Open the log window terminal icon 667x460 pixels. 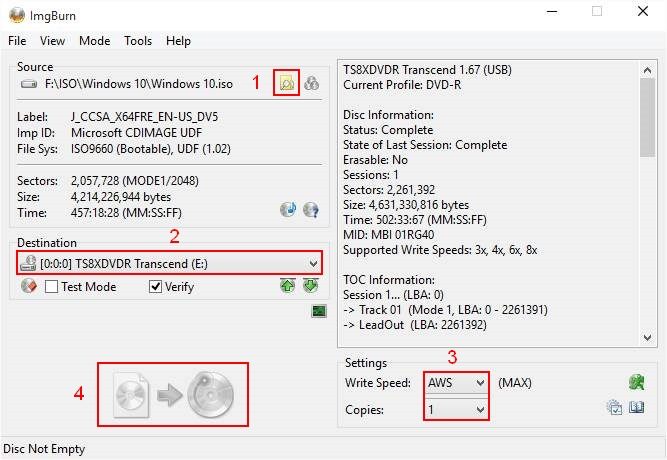[319, 311]
